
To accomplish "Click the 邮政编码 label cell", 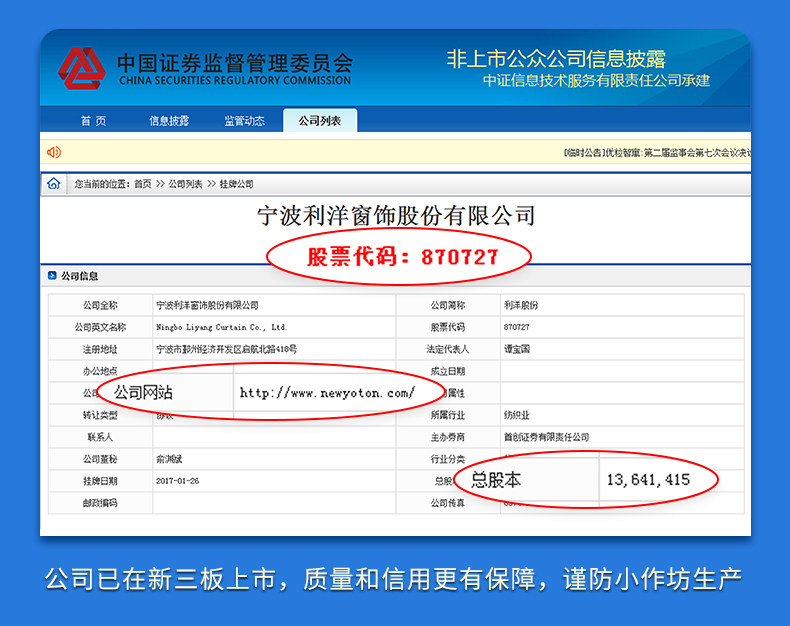I will click(x=100, y=503).
